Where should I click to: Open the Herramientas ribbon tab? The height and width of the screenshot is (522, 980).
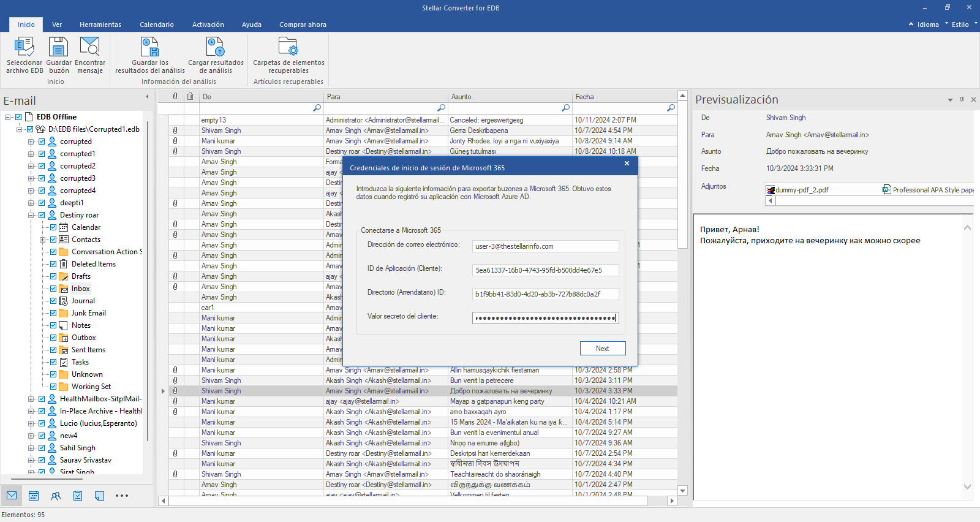point(100,25)
